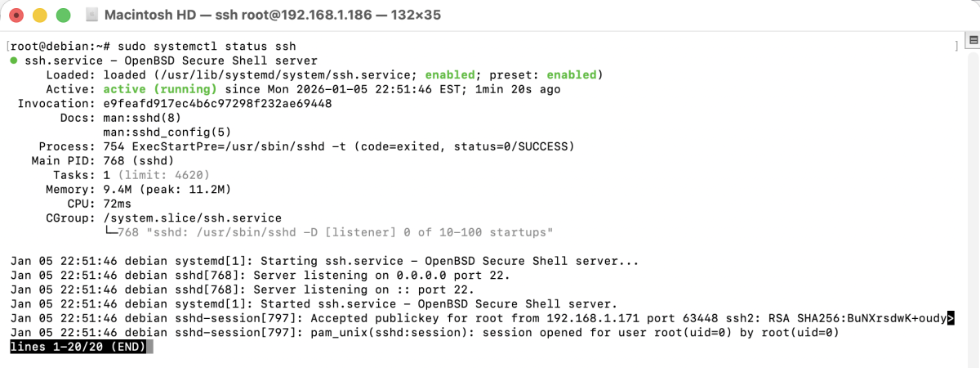
Task: Click the Invocation ID hash
Action: [x=217, y=103]
